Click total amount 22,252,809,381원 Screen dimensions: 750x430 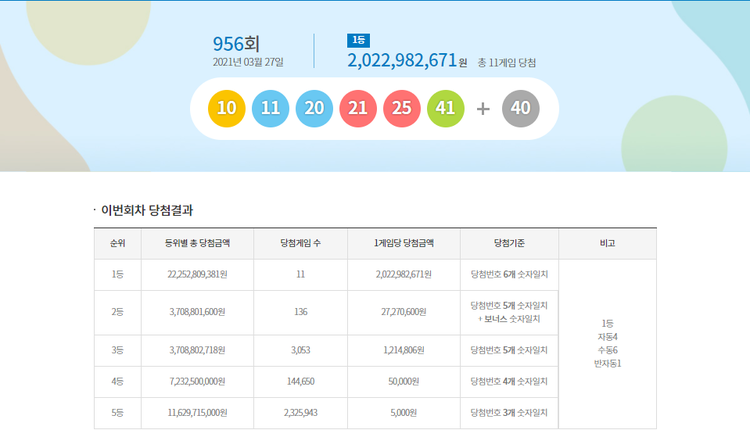[198, 275]
